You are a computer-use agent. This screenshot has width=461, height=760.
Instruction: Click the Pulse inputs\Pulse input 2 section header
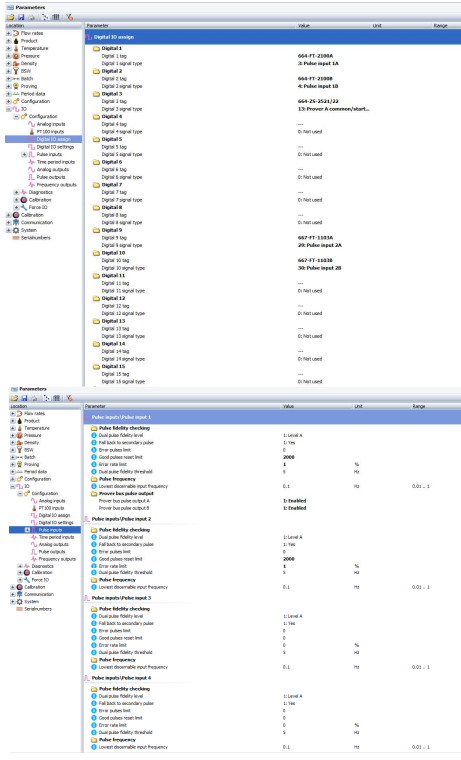[x=121, y=519]
